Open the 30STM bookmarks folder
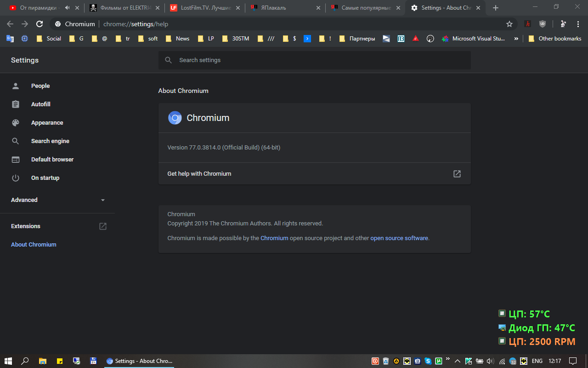This screenshot has height=368, width=588. [x=236, y=39]
